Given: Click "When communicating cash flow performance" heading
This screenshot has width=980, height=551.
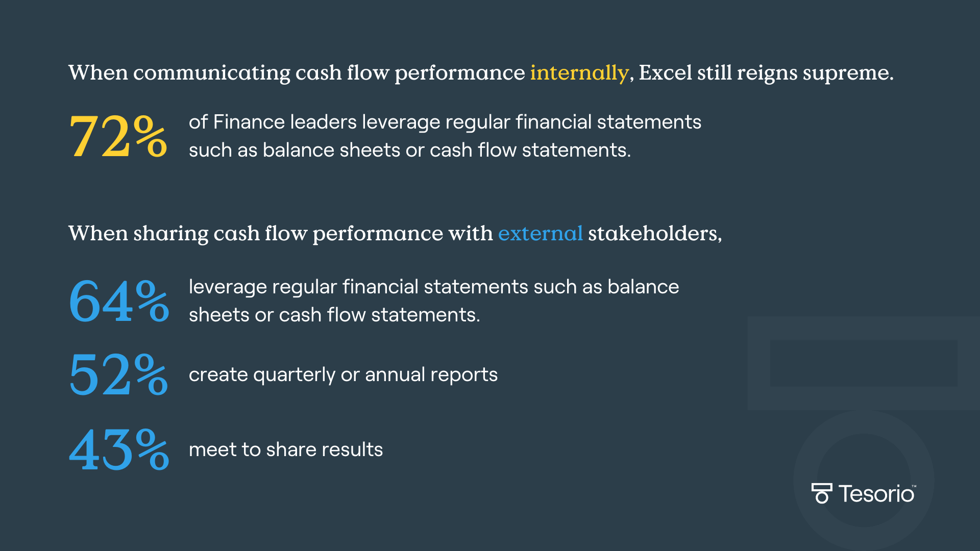Looking at the screenshot, I should click(x=296, y=73).
